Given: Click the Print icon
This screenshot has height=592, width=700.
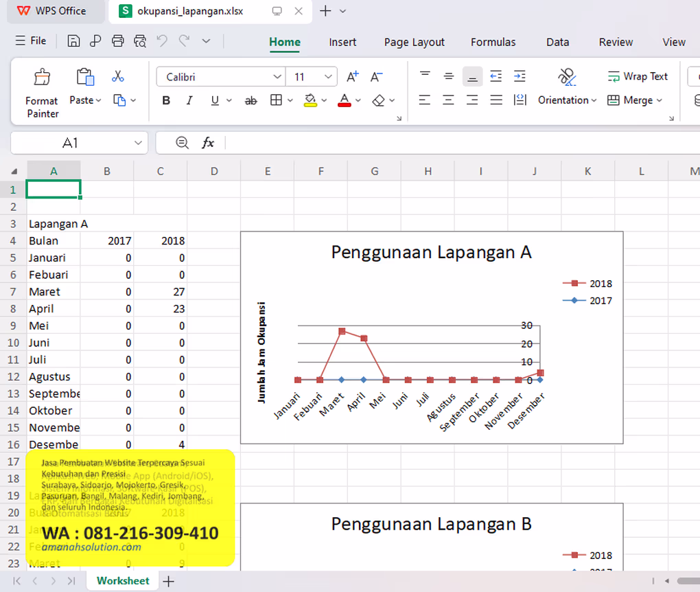Looking at the screenshot, I should pyautogui.click(x=118, y=41).
